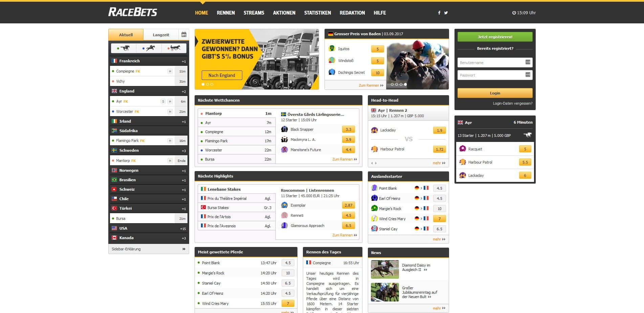Image resolution: width=644 pixels, height=313 pixels.
Task: Filter by trotting sulky icon
Action: (174, 48)
